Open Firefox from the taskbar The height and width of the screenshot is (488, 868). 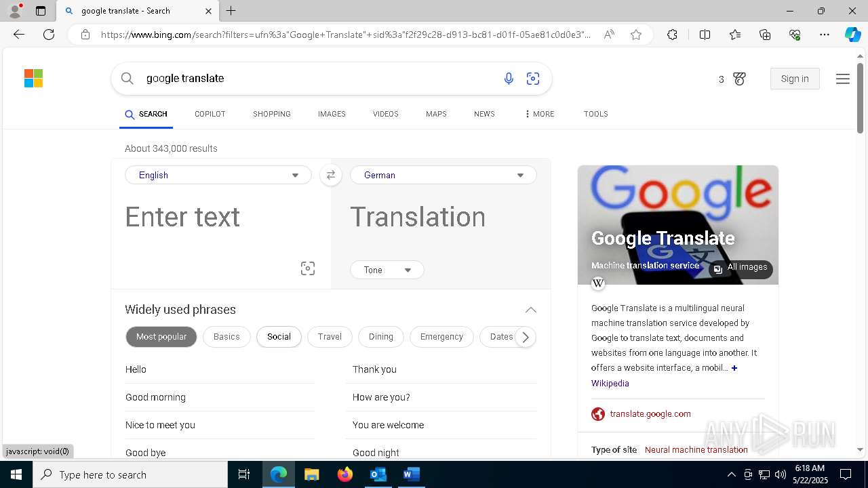(345, 474)
